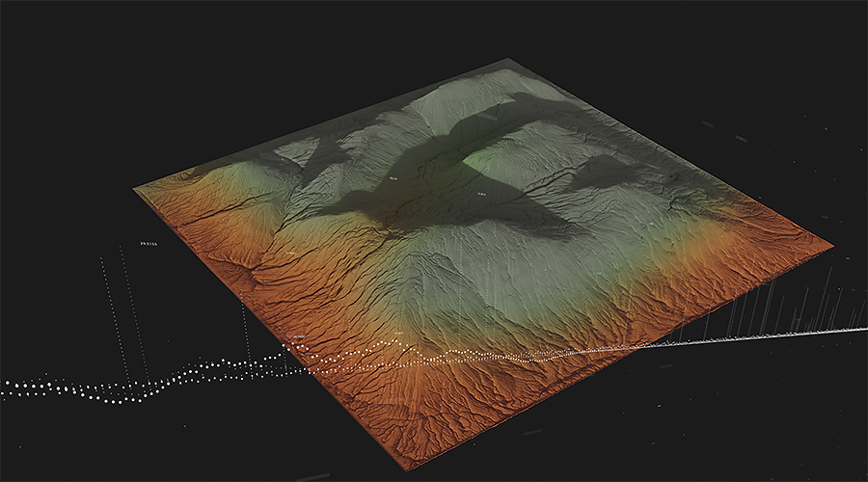Click the faint dash mark beyond terrain's upper right

(x=707, y=124)
